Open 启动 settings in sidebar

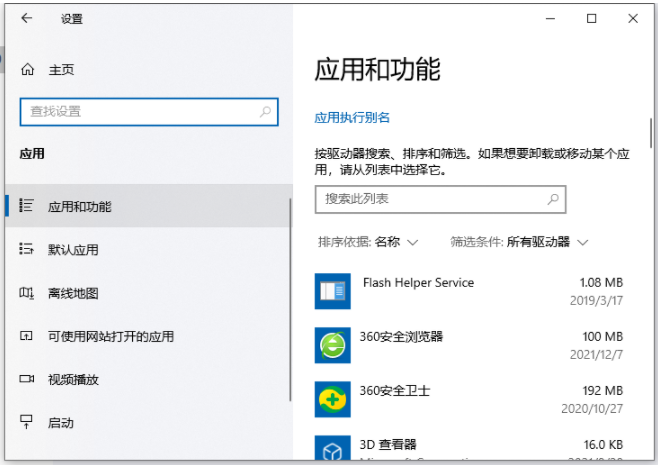tap(60, 423)
